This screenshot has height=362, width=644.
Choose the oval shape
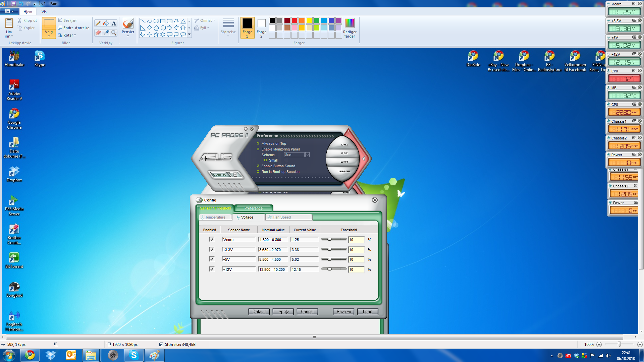click(156, 21)
